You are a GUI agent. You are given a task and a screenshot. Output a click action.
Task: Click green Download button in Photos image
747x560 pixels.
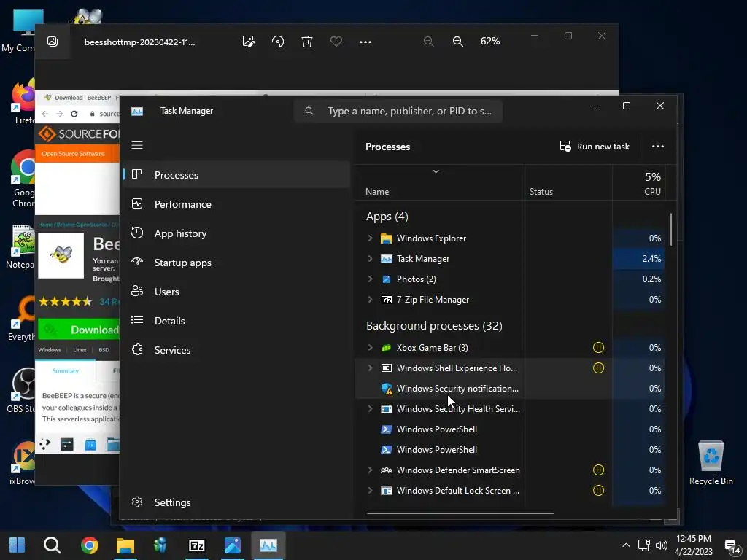(x=79, y=330)
